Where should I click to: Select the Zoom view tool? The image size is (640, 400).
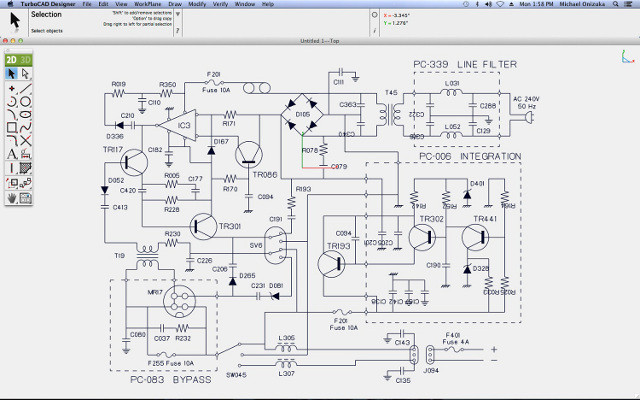tap(25, 198)
